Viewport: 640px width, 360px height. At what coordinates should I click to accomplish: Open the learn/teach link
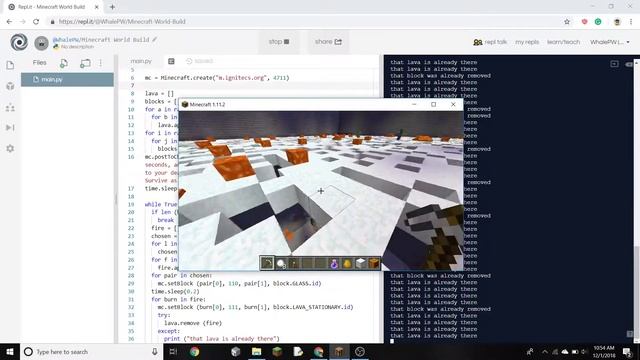(x=563, y=42)
